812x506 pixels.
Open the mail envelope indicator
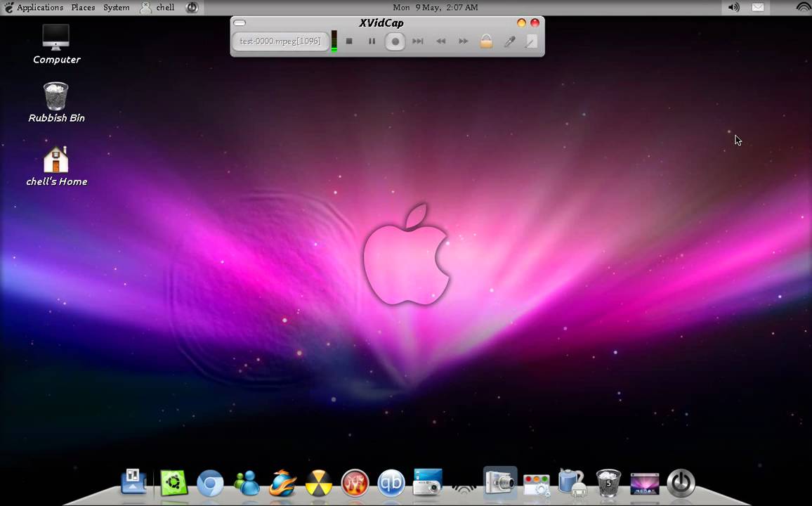click(x=758, y=7)
